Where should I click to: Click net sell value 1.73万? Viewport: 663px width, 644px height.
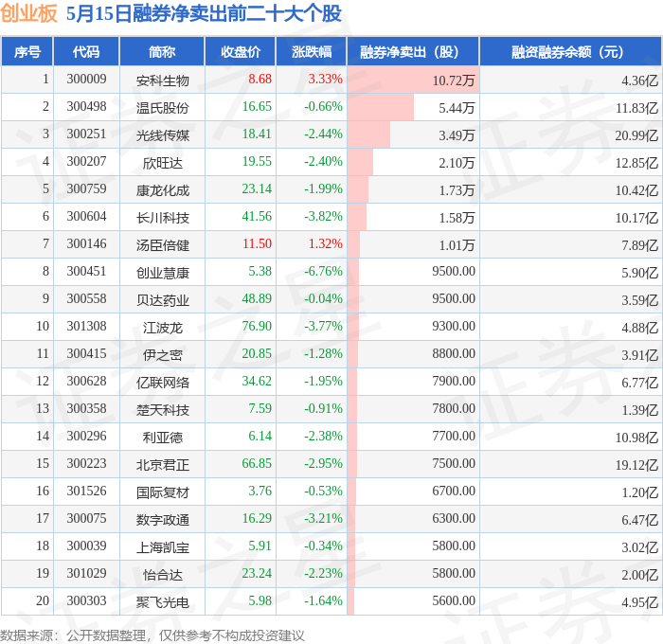(457, 190)
